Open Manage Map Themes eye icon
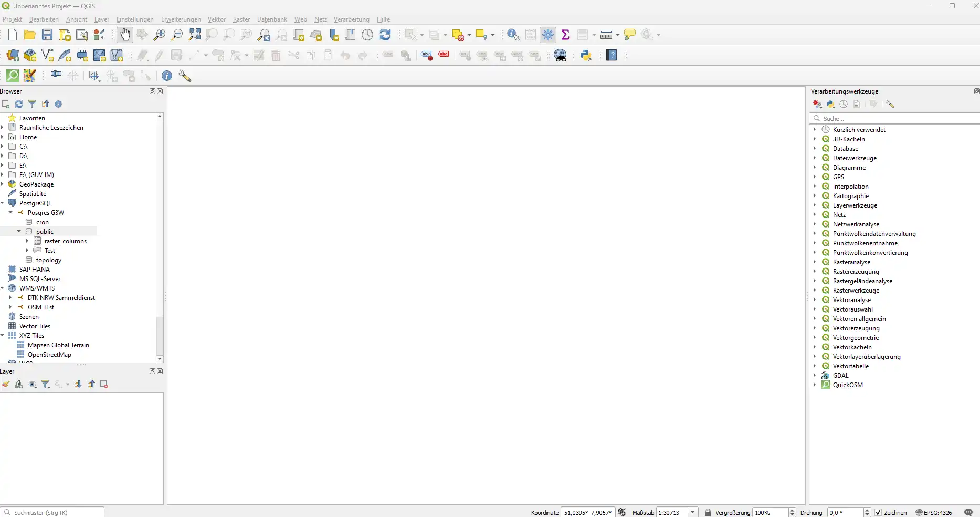The width and height of the screenshot is (980, 517). tap(33, 384)
